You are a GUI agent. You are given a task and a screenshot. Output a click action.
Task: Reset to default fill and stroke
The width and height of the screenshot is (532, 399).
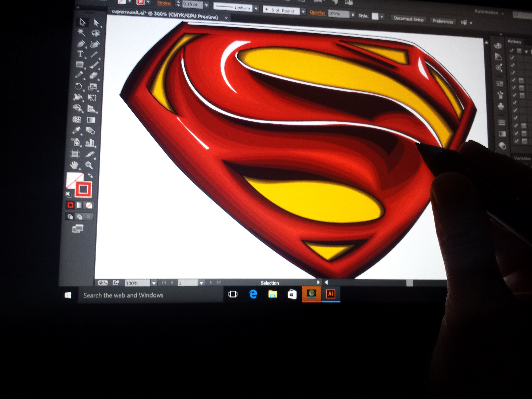(x=69, y=194)
